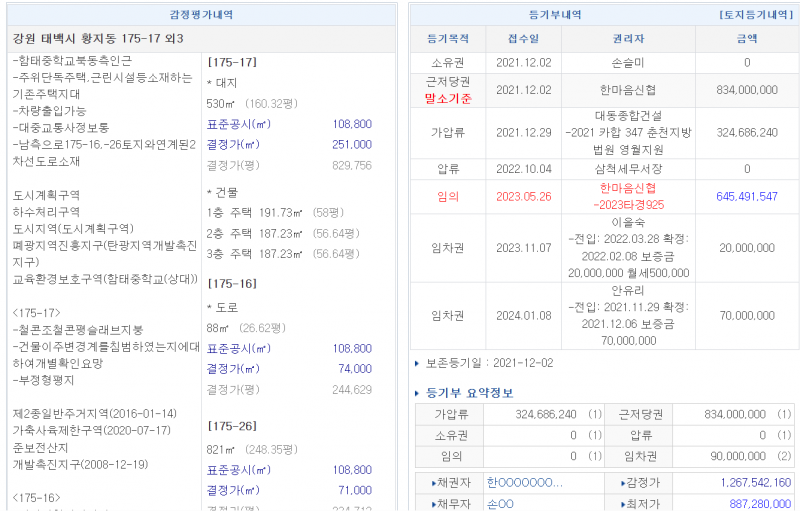Click the blue 645,491,547 amount

pyautogui.click(x=746, y=196)
